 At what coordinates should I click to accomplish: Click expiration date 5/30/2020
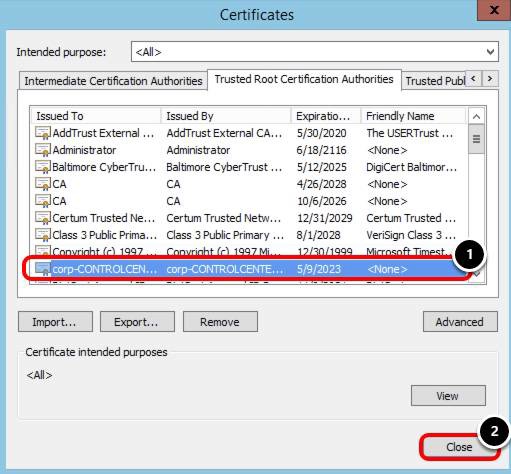[322, 133]
